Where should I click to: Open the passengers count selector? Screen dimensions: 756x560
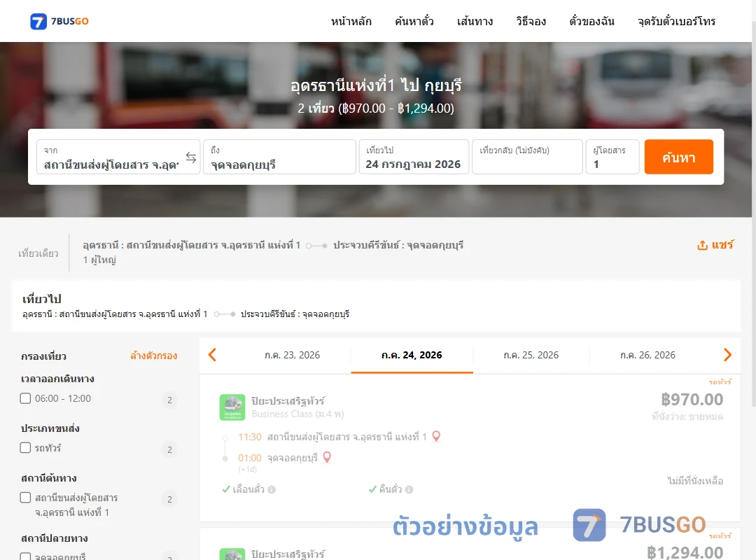pyautogui.click(x=612, y=157)
